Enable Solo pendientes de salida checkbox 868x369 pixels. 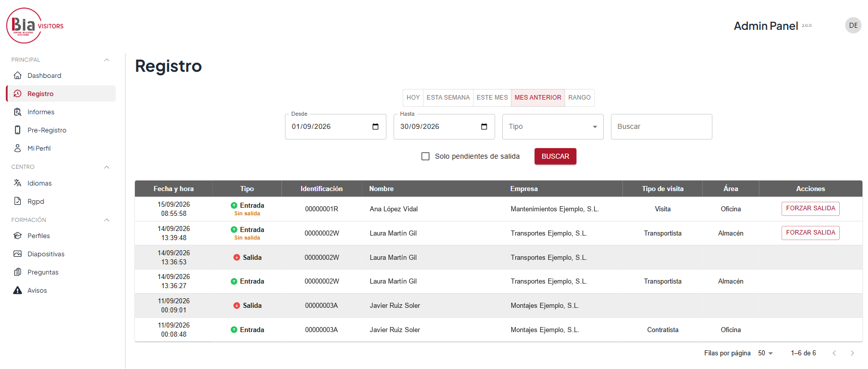coord(425,156)
